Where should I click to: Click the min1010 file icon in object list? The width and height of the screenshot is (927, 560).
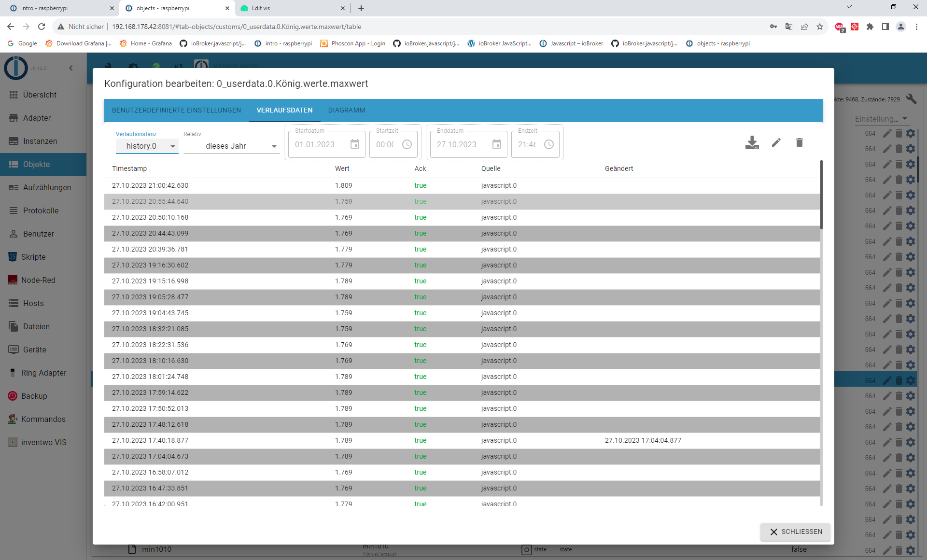tap(132, 549)
